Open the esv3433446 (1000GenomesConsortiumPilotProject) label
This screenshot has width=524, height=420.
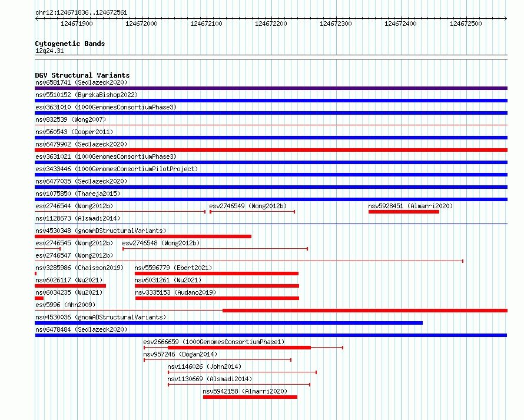coord(117,169)
